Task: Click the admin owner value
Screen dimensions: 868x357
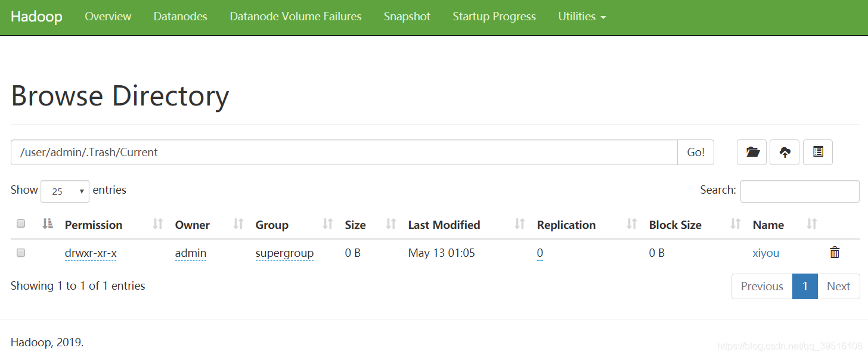Action: click(191, 253)
